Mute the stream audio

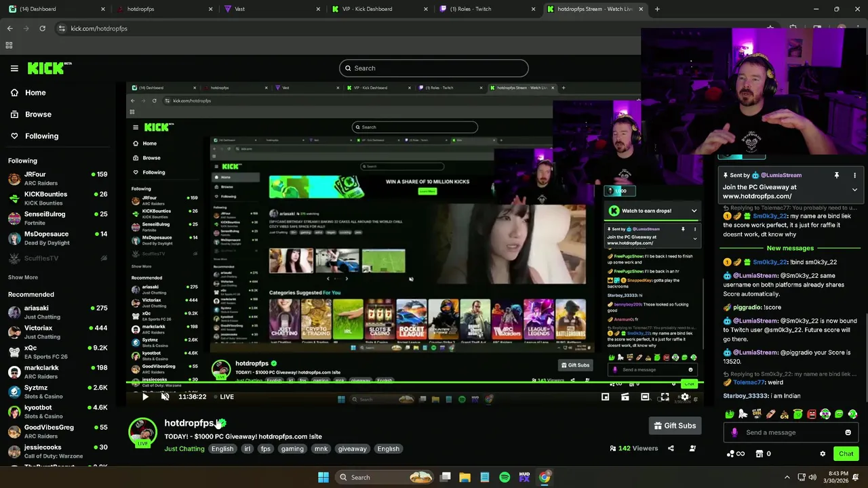(x=165, y=397)
